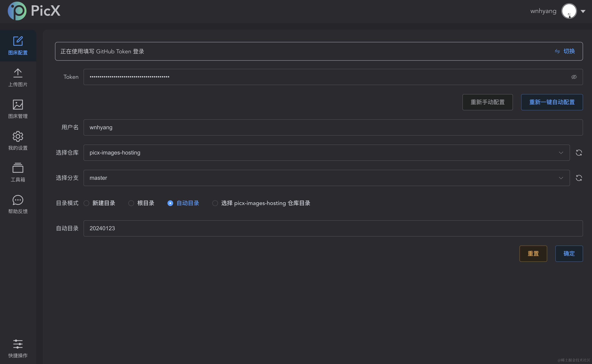Select the 根目录 directory mode
Image resolution: width=592 pixels, height=364 pixels.
pos(131,203)
